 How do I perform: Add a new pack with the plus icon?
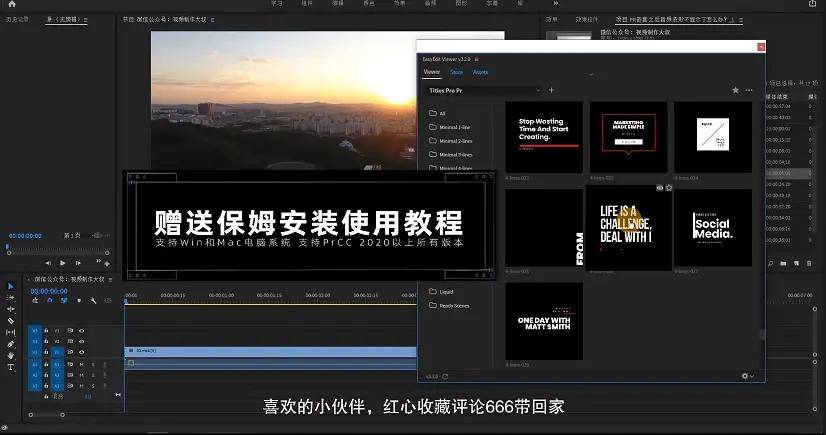click(x=552, y=90)
